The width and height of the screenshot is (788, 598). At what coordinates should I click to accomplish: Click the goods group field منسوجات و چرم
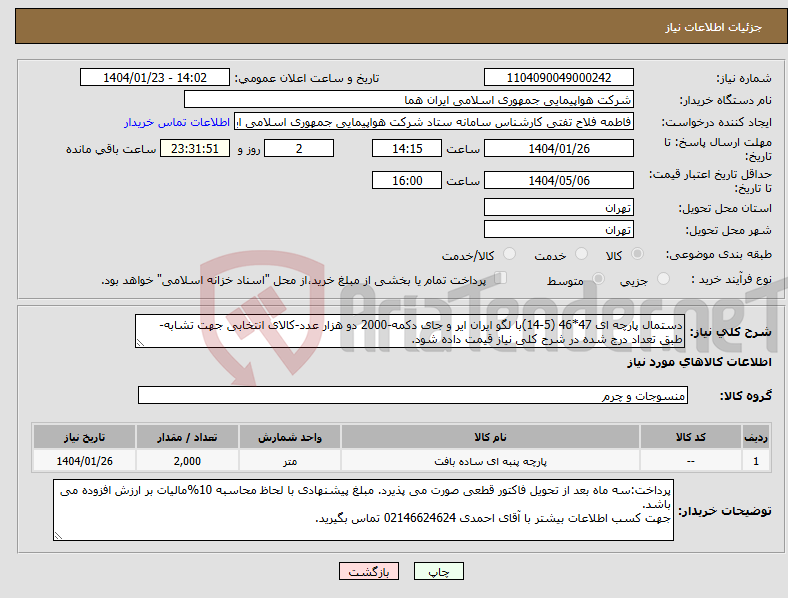point(413,395)
